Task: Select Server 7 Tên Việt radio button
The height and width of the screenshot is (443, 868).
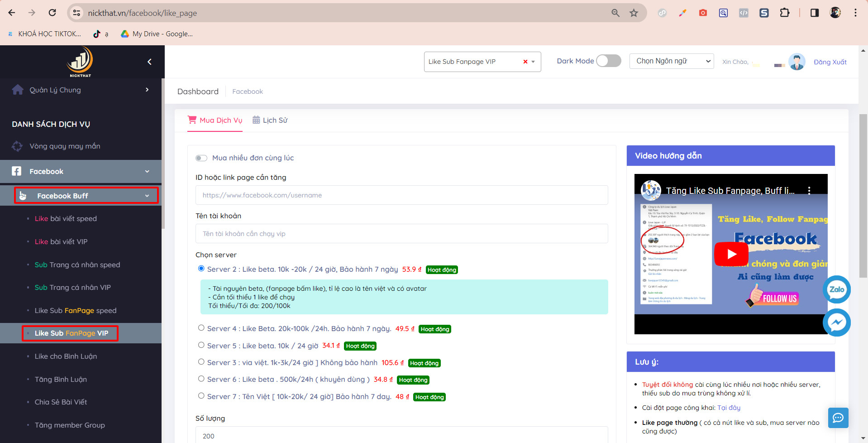Action: (201, 396)
